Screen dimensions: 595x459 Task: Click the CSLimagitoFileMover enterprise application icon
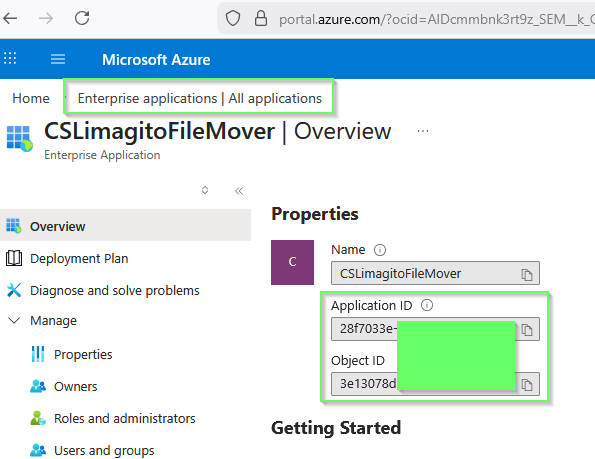pos(20,139)
